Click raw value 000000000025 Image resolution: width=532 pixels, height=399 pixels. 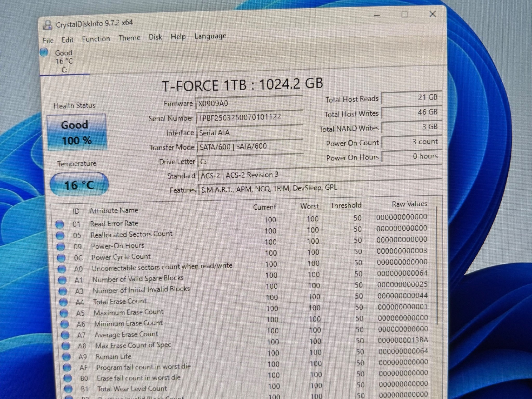[x=402, y=284]
